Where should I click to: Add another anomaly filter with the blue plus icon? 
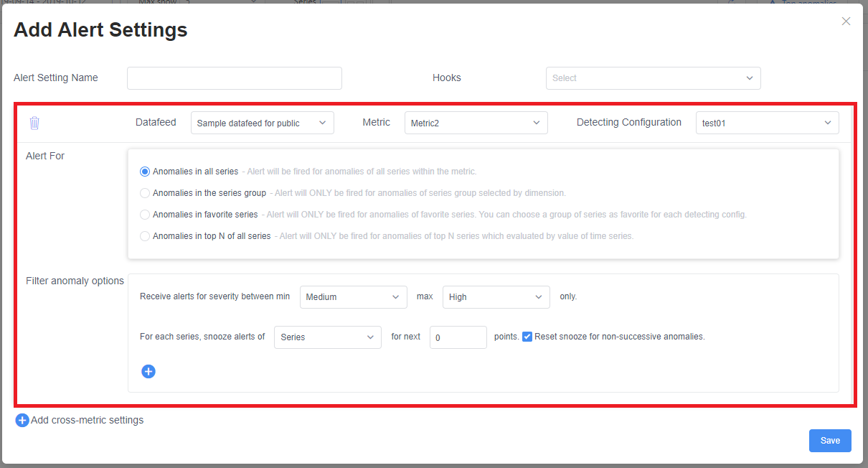(148, 371)
